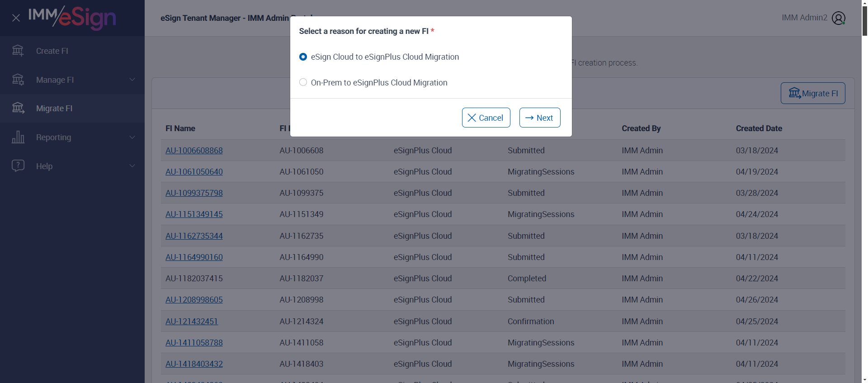This screenshot has height=383, width=868.
Task: Expand the Reporting submenu chevron
Action: [x=132, y=137]
